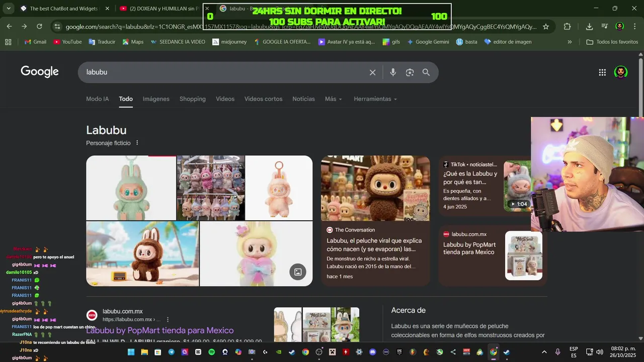Open the media controls icon in toolbar
644x362 pixels.
point(605,27)
